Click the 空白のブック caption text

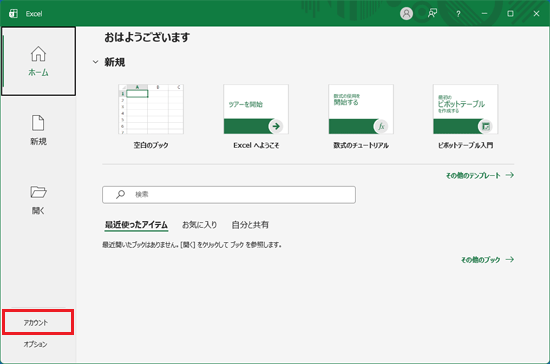151,145
